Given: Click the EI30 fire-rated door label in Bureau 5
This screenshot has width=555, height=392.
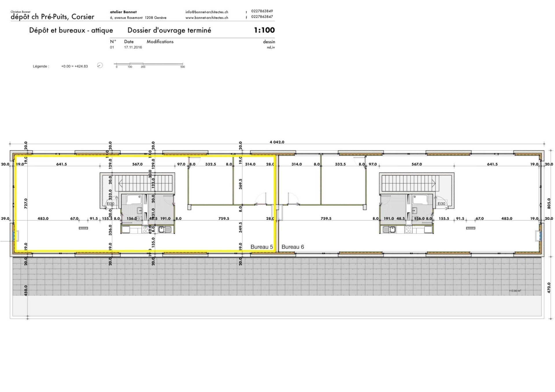Looking at the screenshot, I should coord(111,204).
